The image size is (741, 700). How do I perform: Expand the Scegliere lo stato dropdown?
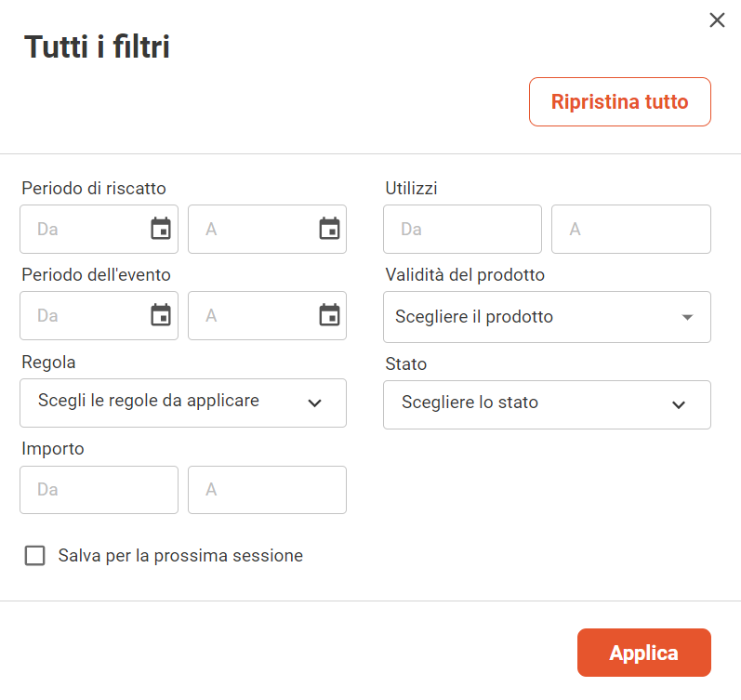(547, 404)
